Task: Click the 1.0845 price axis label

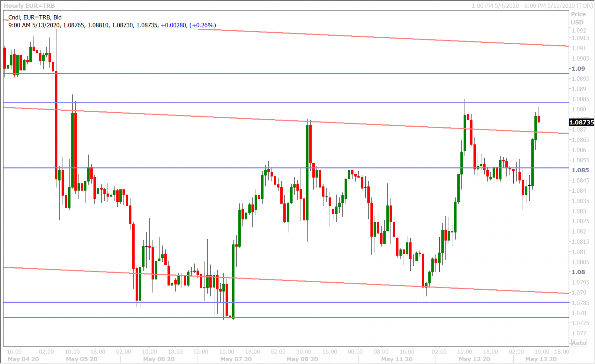Action: (580, 181)
